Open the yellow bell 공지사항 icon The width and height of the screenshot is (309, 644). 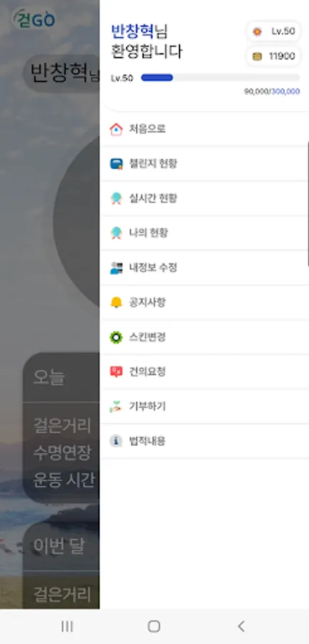click(x=116, y=303)
